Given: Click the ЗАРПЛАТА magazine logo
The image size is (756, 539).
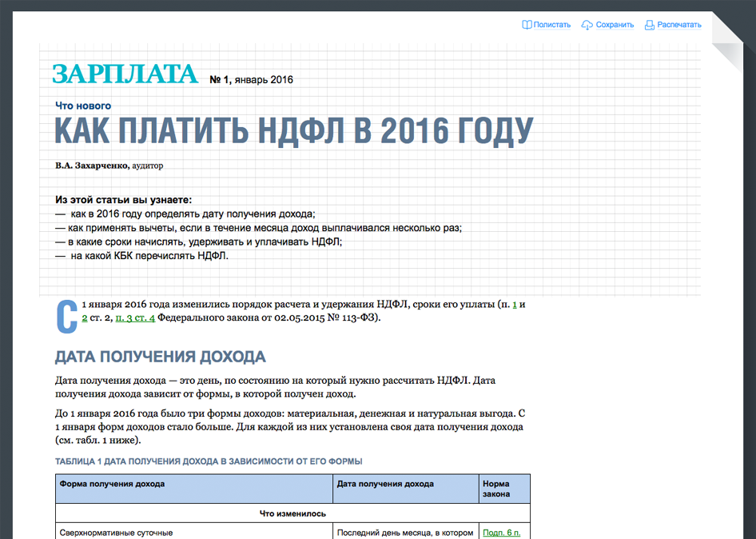Looking at the screenshot, I should click(125, 74).
